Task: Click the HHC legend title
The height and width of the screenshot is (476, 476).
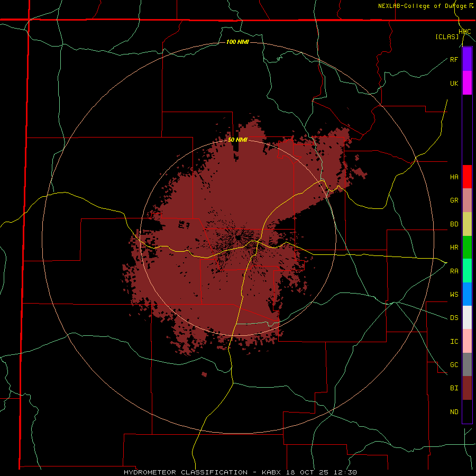Action: click(x=464, y=32)
